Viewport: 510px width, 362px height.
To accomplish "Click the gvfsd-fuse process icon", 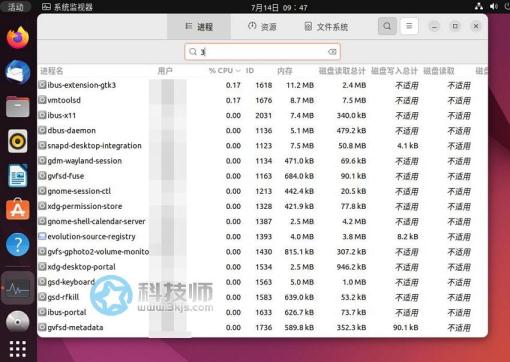I will coord(42,176).
